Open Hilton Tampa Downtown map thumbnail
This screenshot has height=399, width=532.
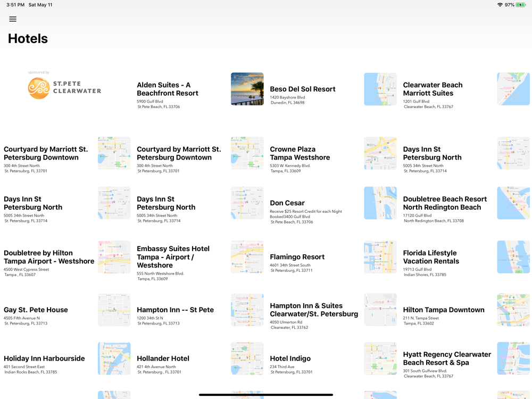tap(513, 310)
